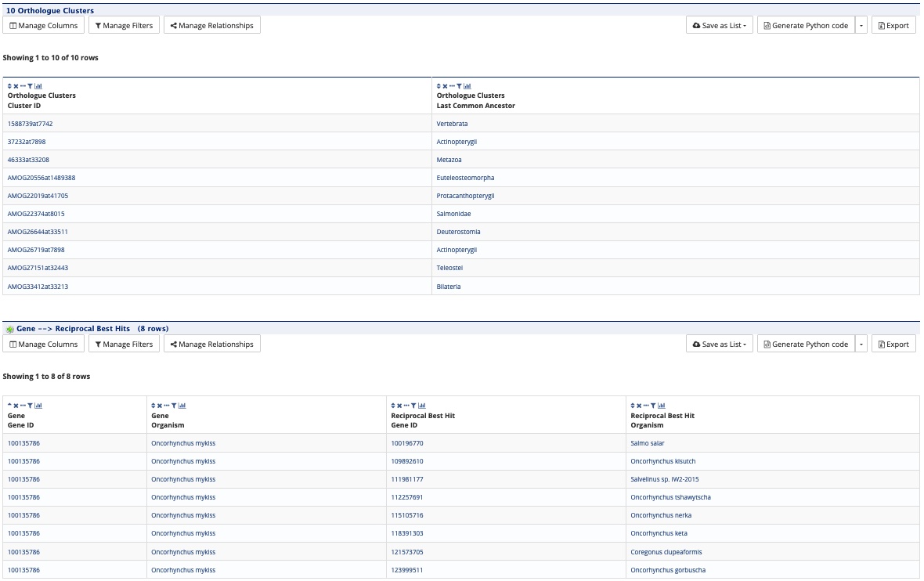
Task: Click Manage Columns for Orthologue Clusters table
Action: tap(44, 25)
